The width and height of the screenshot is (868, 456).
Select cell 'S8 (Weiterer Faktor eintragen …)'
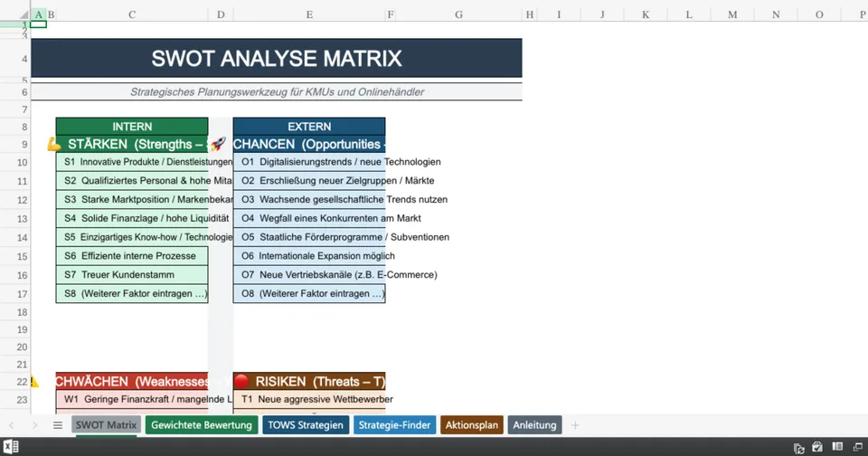tap(132, 294)
